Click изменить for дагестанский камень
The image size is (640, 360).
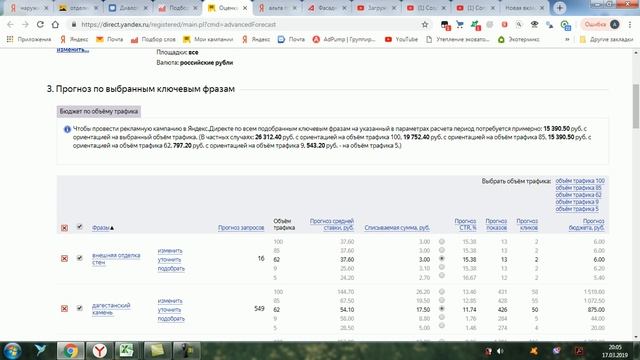click(x=170, y=301)
